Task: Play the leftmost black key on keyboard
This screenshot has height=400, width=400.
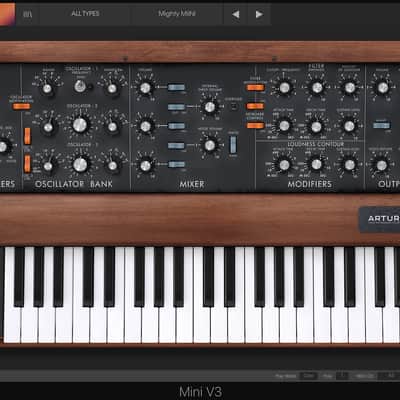Action: pos(19,277)
